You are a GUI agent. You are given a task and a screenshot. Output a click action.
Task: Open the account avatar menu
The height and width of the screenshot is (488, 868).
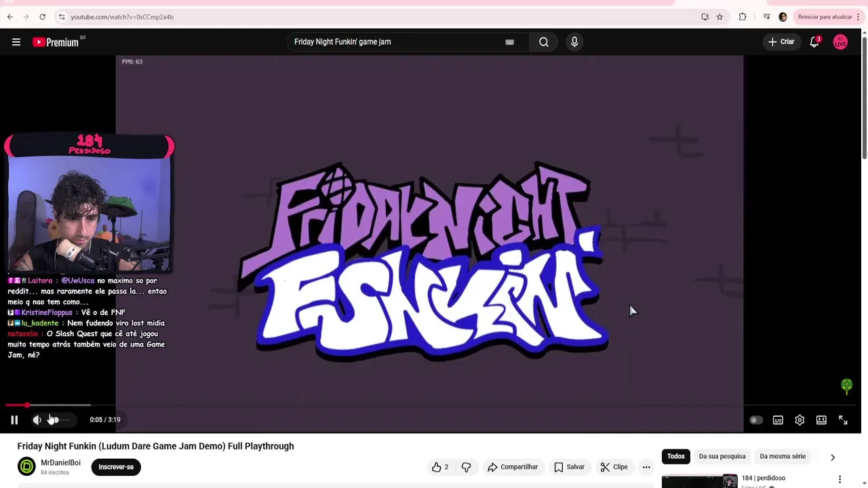(x=840, y=42)
